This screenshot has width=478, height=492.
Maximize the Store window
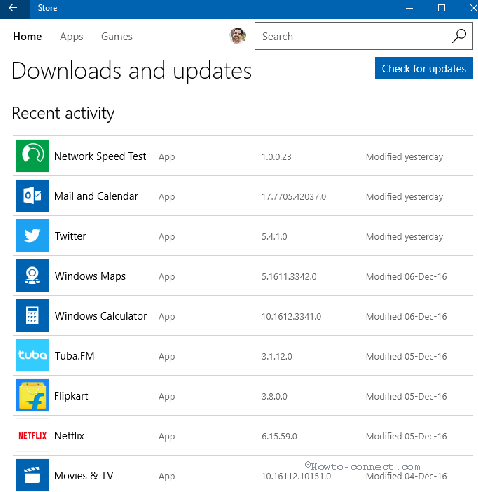pyautogui.click(x=441, y=8)
